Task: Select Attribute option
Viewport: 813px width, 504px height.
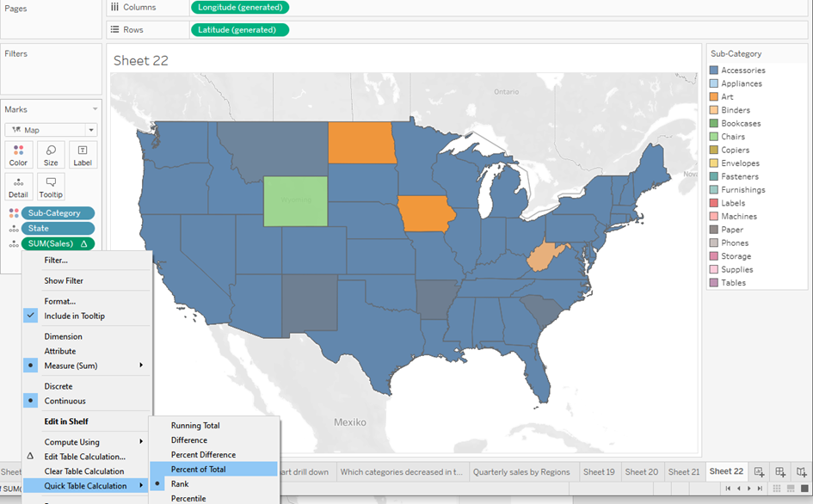Action: pyautogui.click(x=59, y=351)
